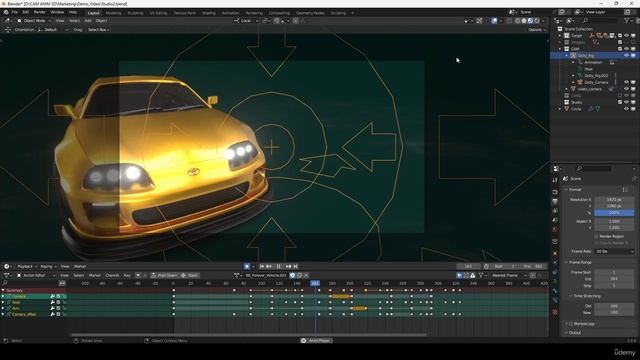The width and height of the screenshot is (640, 360).
Task: Pause the animation playback
Action: coord(279,267)
